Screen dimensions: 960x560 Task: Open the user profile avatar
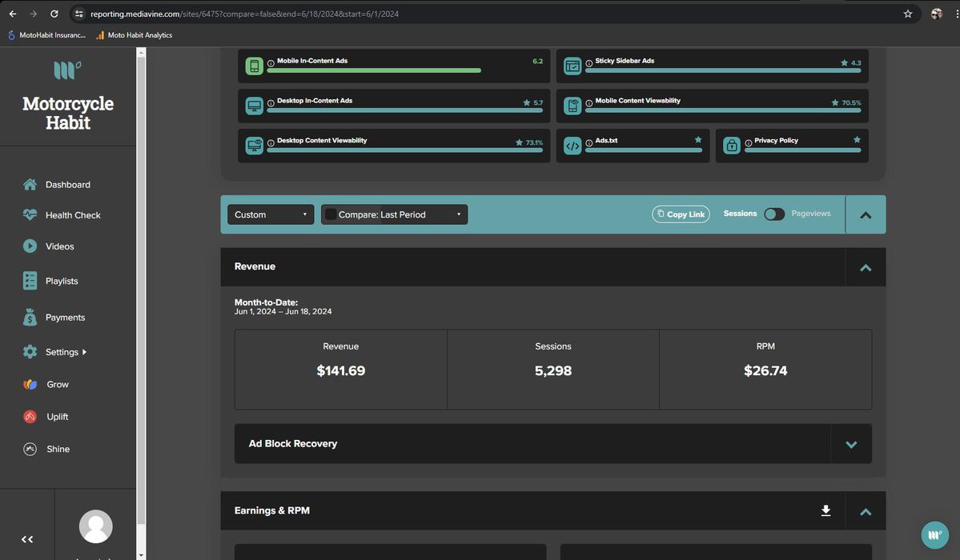coord(95,526)
